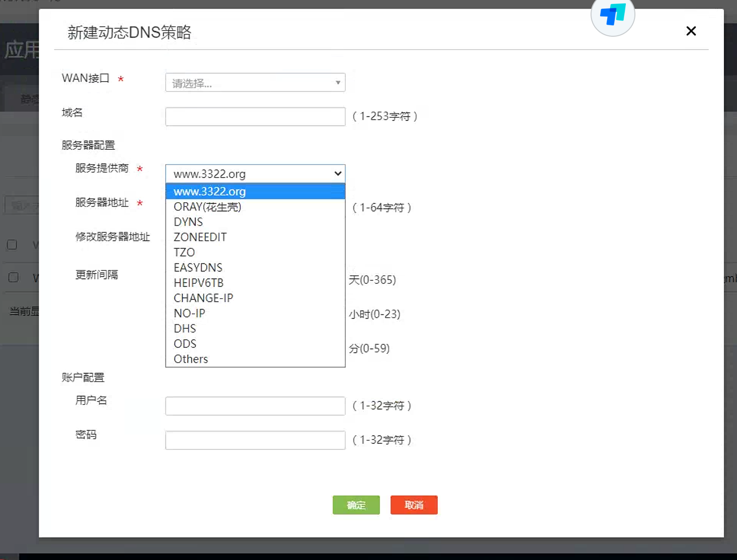The image size is (737, 560).
Task: Select TZO option
Action: click(255, 252)
